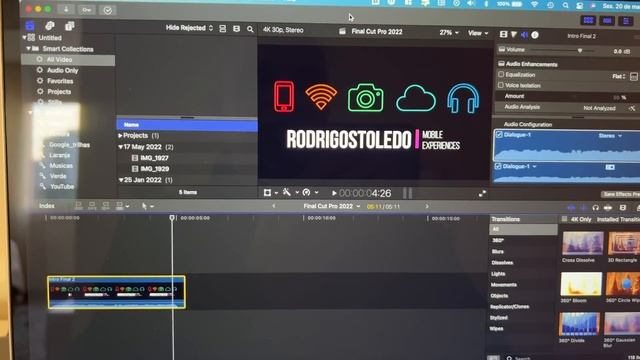Go back in timeline history arrow
The width and height of the screenshot is (640, 360).
pos(273,206)
